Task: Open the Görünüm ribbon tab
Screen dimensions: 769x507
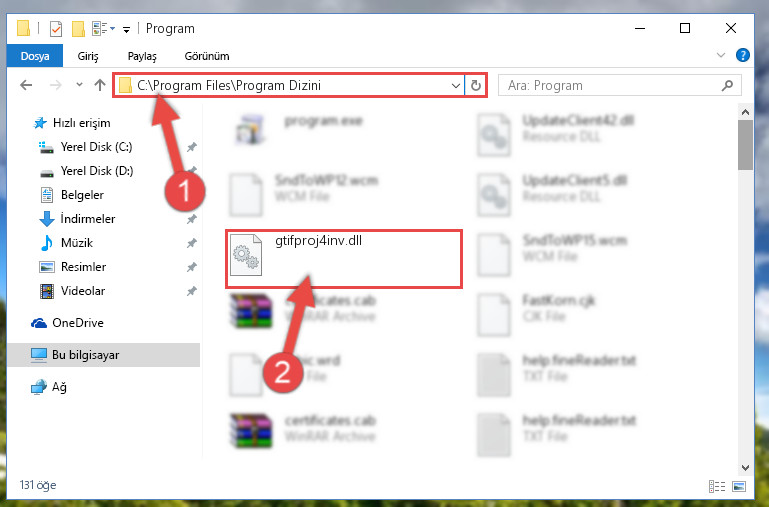Action: pyautogui.click(x=207, y=56)
